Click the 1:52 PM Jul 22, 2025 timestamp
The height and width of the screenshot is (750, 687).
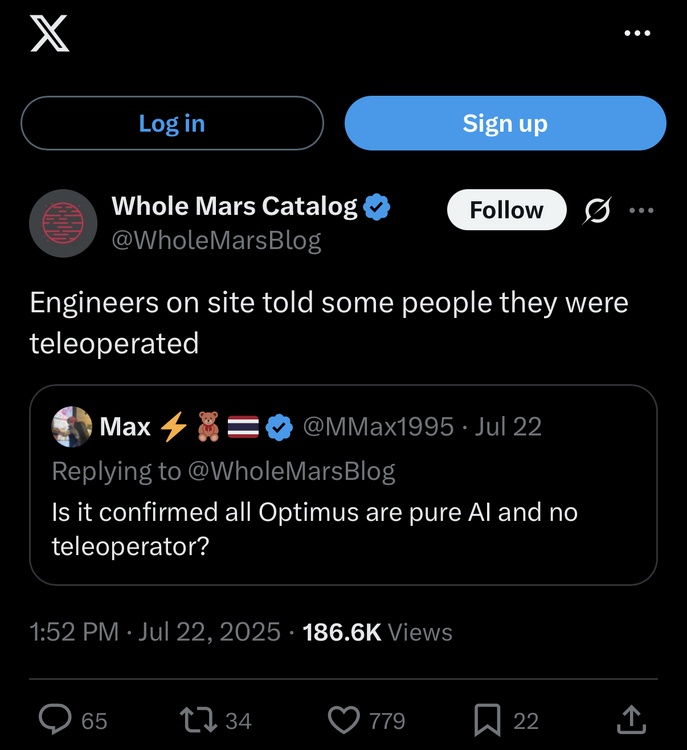click(x=156, y=632)
